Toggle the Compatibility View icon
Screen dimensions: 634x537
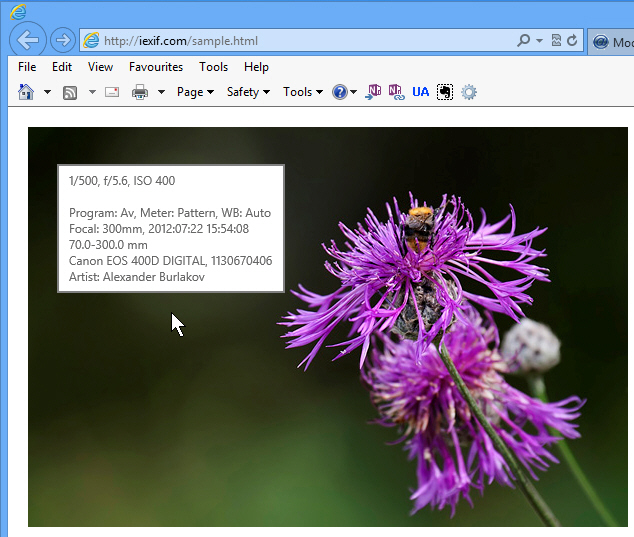click(x=556, y=40)
